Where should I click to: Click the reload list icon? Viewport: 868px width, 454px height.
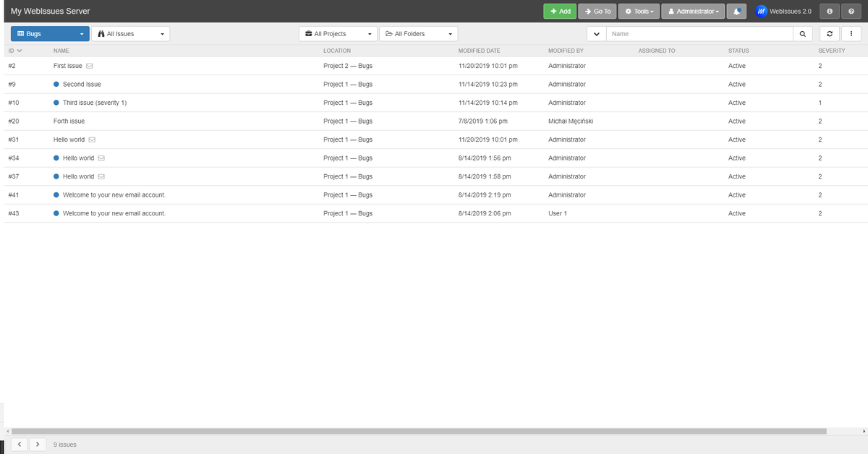click(829, 33)
